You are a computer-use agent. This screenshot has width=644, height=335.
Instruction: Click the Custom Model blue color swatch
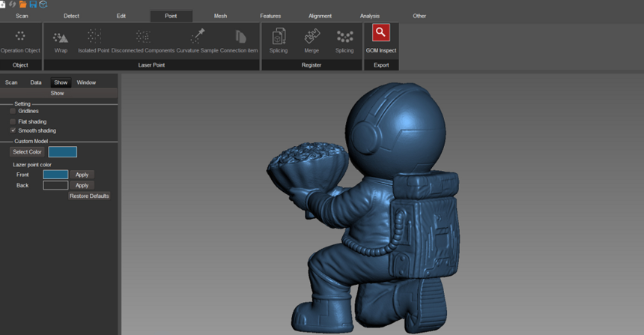[62, 152]
